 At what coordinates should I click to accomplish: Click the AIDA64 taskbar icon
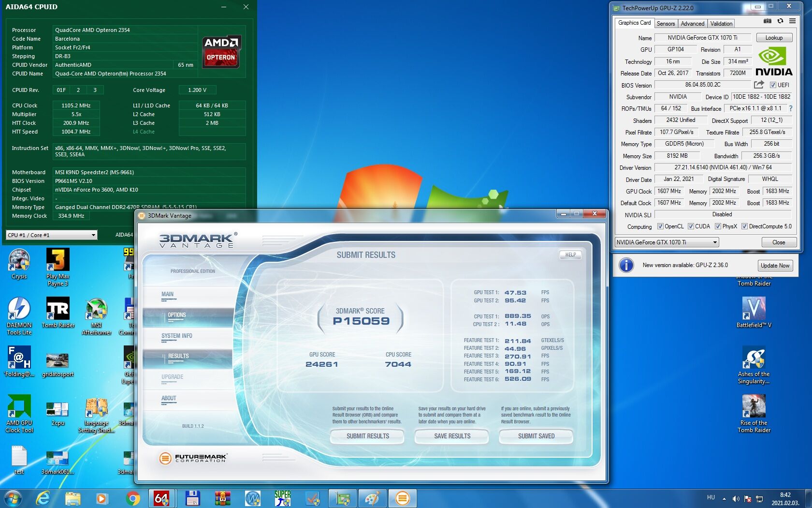tap(161, 498)
